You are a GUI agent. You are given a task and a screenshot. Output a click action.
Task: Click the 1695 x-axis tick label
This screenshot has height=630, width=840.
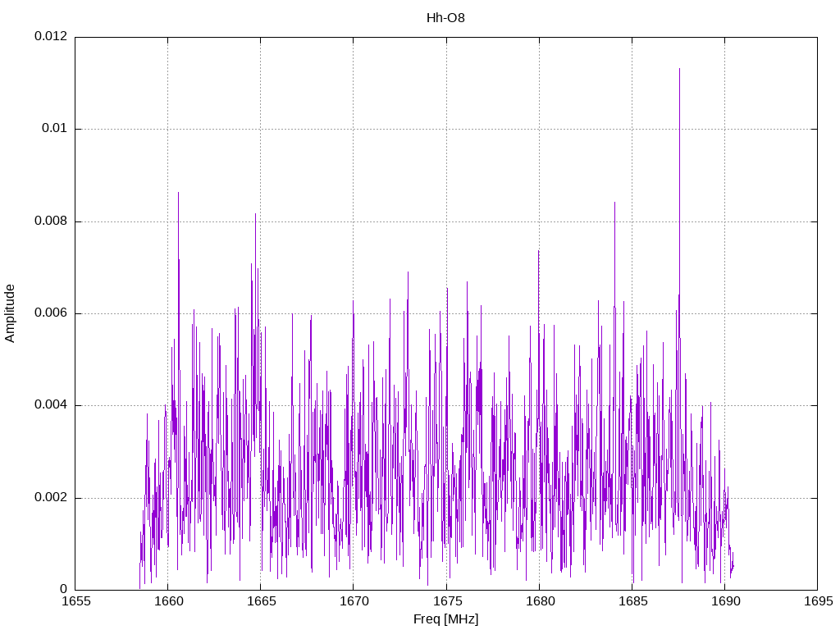[x=818, y=601]
